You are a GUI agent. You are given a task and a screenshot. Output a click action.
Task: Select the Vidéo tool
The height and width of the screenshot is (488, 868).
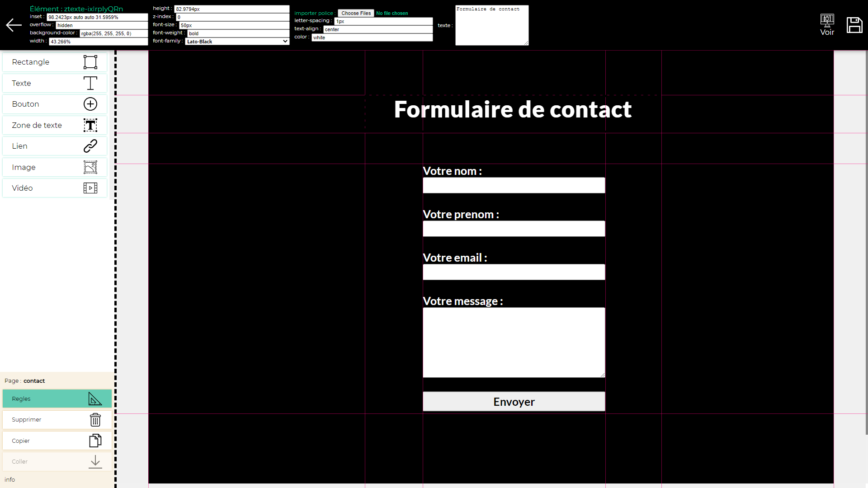tap(54, 188)
